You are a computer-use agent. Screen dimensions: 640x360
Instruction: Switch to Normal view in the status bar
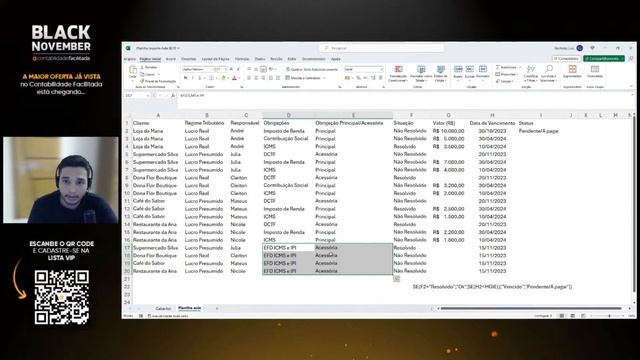click(x=562, y=316)
